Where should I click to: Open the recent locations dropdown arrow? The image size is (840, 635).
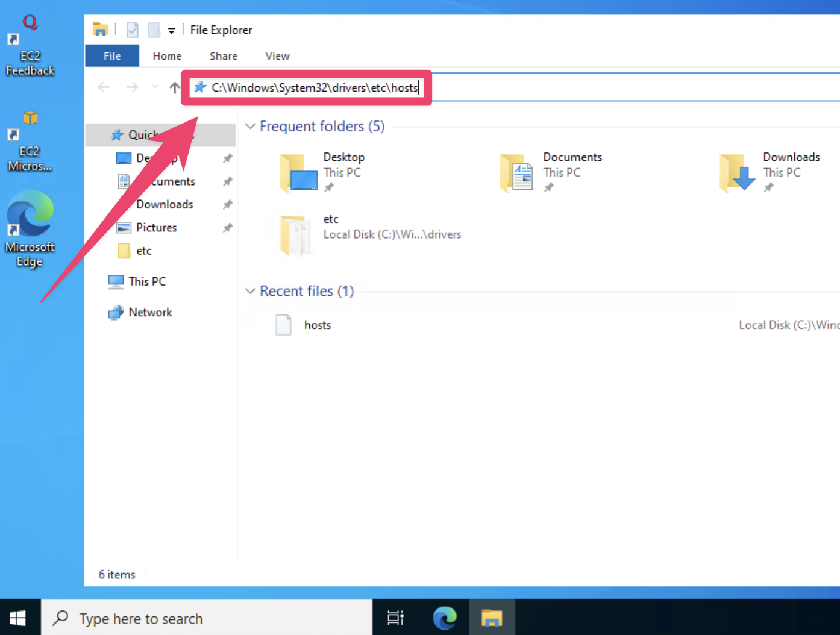coord(155,88)
